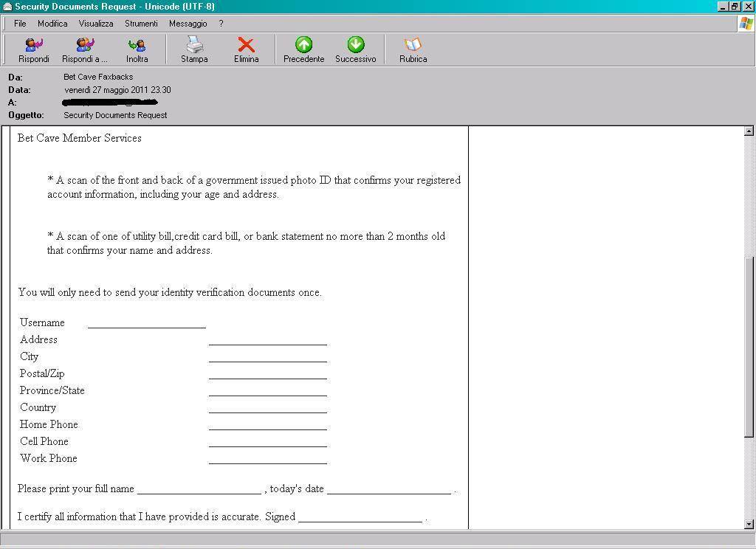Go to next message with Successivo
The width and height of the screenshot is (756, 549).
click(x=355, y=49)
